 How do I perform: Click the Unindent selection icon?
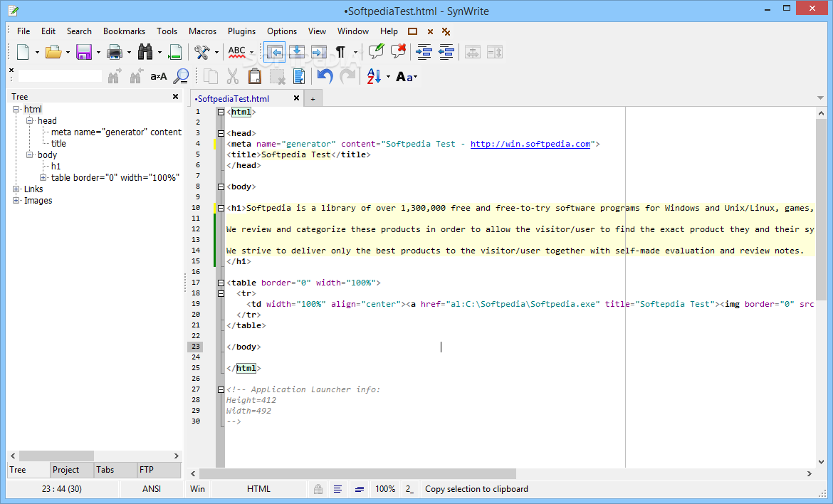point(446,52)
